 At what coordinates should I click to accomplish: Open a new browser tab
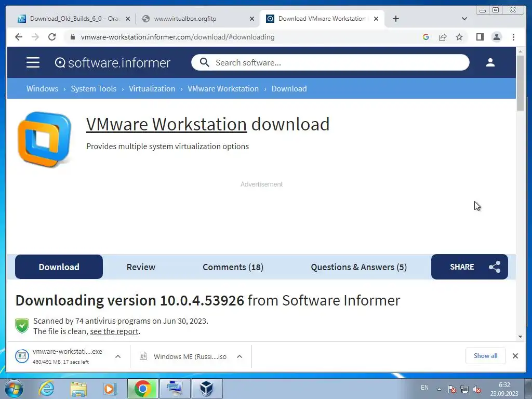395,19
